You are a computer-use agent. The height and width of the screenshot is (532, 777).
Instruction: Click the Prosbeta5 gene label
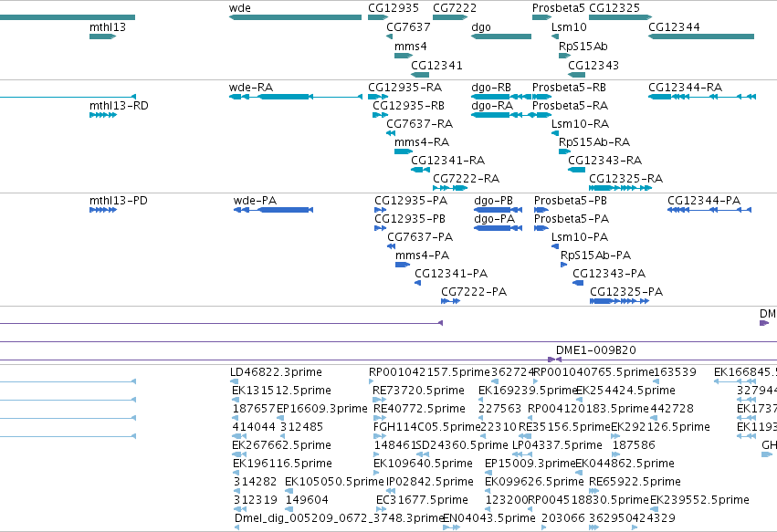559,8
